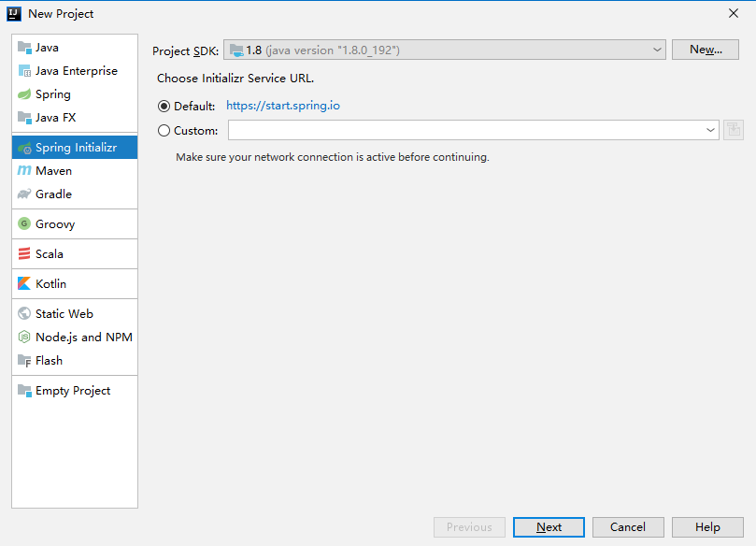The width and height of the screenshot is (756, 546).
Task: Click the Kotlin logo icon
Action: 24,283
